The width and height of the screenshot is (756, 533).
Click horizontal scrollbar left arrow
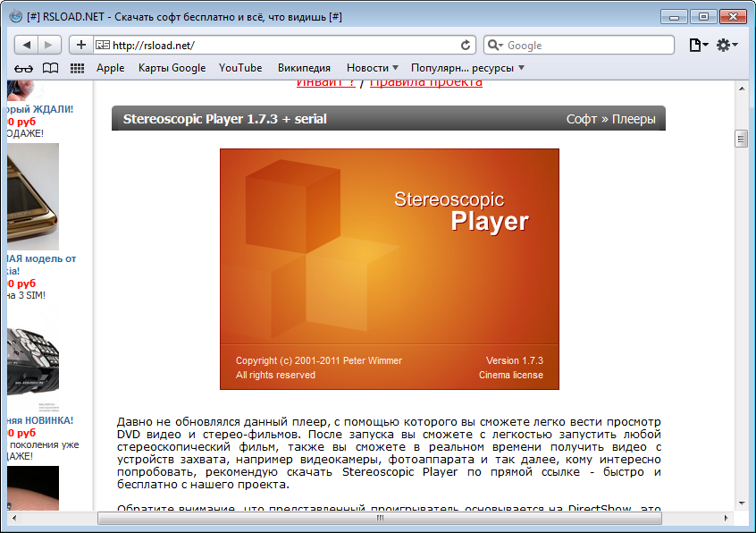tap(14, 518)
